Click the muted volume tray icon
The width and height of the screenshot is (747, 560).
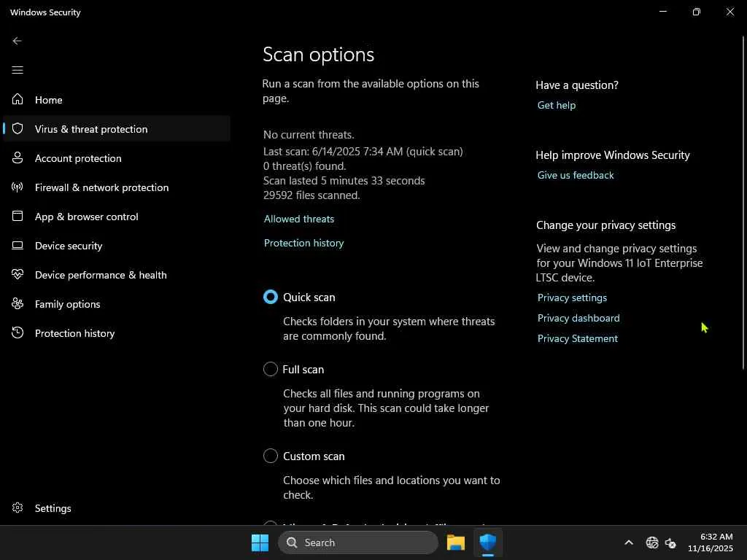(671, 542)
